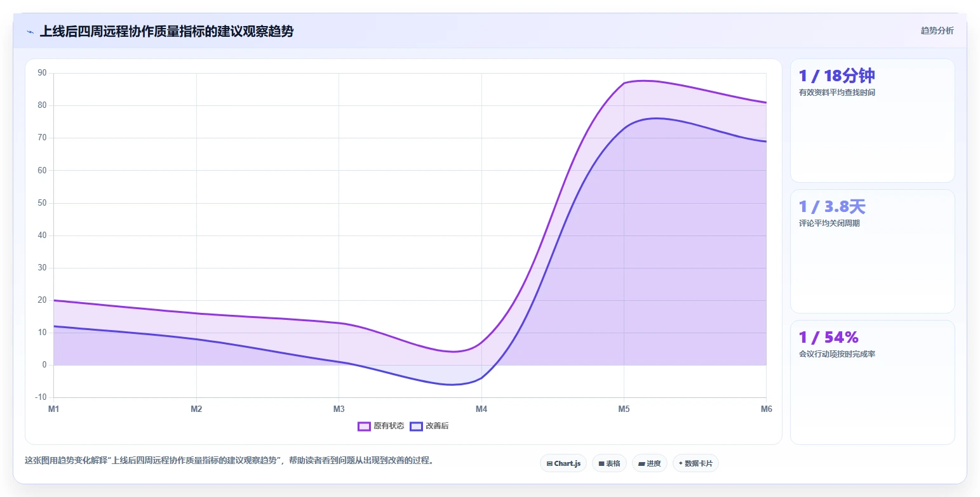Select the 进度 tag button
Image resolution: width=980 pixels, height=497 pixels.
pyautogui.click(x=650, y=463)
